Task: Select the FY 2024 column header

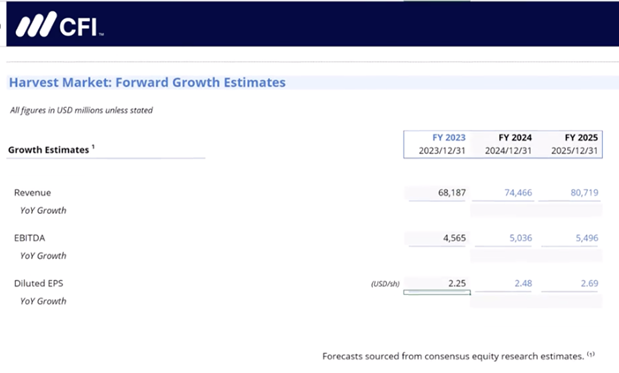Action: click(515, 137)
